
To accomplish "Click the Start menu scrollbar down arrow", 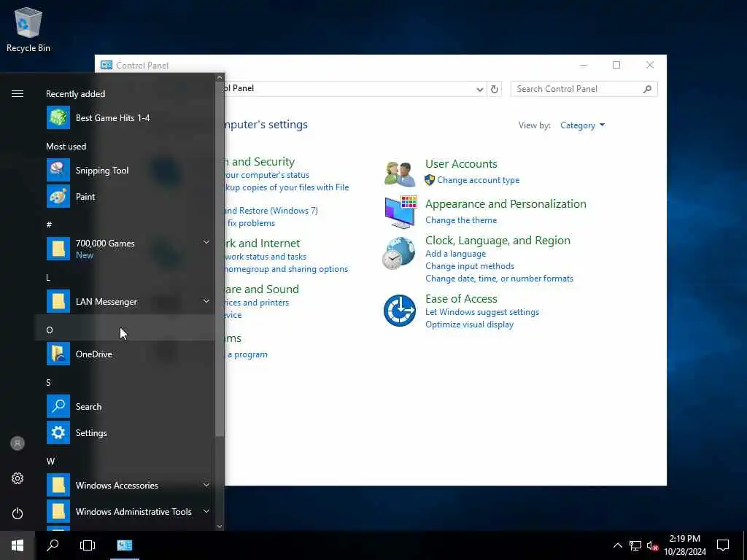I will pos(219,526).
